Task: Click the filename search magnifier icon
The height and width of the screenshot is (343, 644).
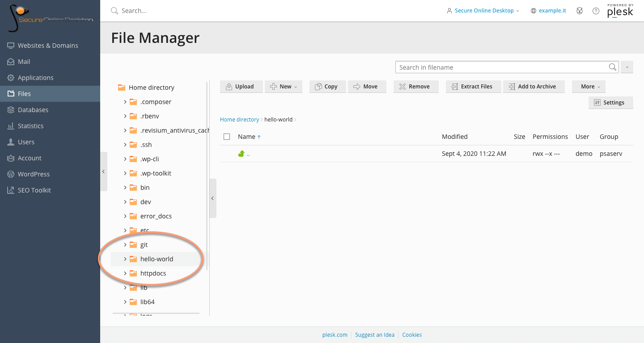Action: [x=613, y=67]
